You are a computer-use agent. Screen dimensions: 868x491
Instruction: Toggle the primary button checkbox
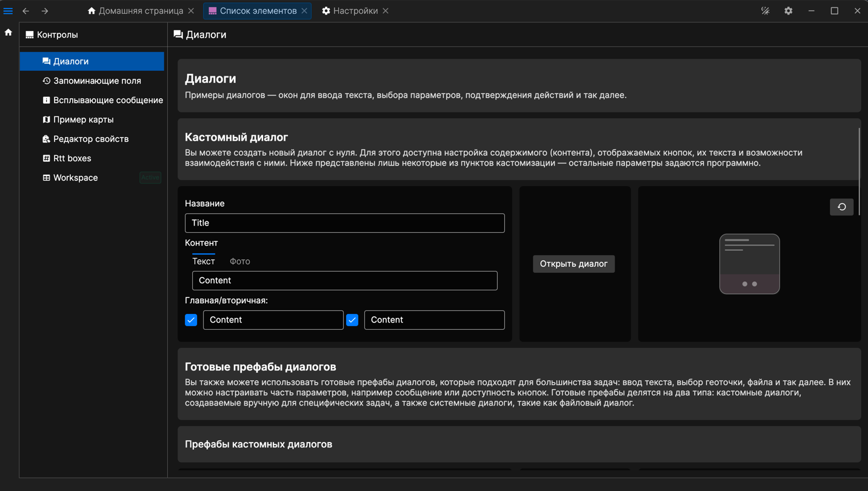(191, 320)
